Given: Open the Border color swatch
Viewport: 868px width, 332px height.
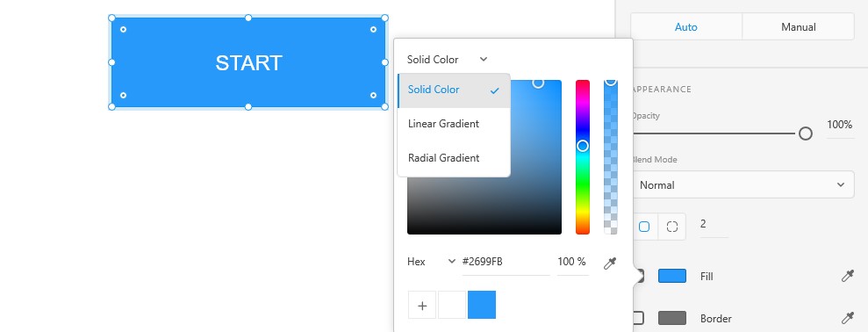Looking at the screenshot, I should point(672,318).
